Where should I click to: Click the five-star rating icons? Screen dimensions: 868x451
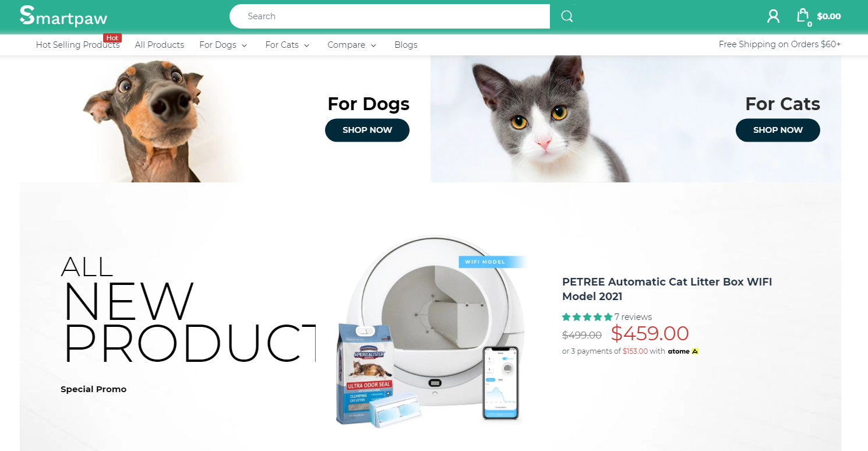(x=587, y=317)
